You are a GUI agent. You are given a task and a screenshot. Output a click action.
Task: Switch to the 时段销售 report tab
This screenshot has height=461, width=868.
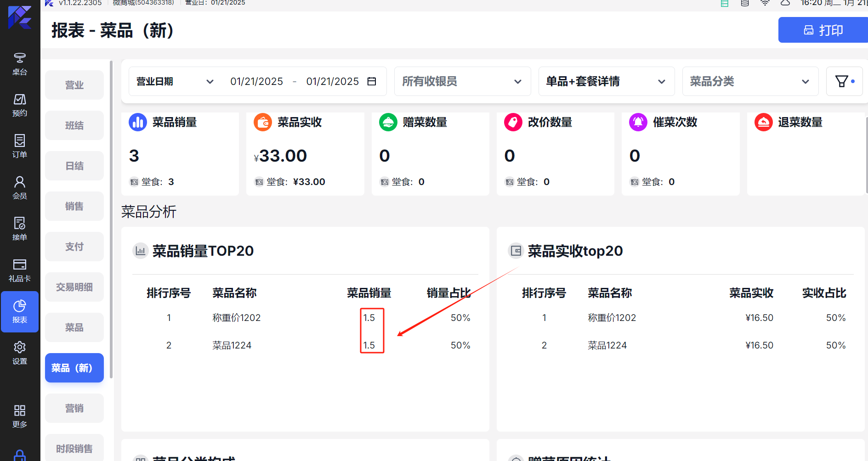click(x=74, y=448)
